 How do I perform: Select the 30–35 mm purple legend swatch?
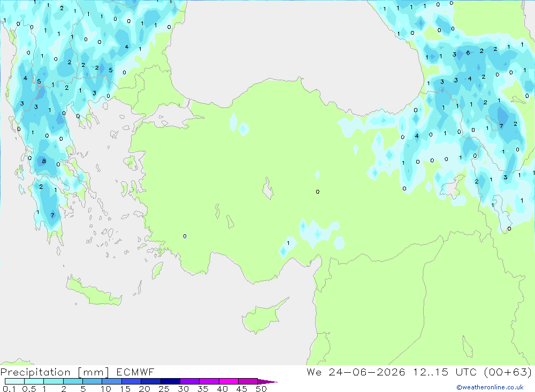click(189, 381)
